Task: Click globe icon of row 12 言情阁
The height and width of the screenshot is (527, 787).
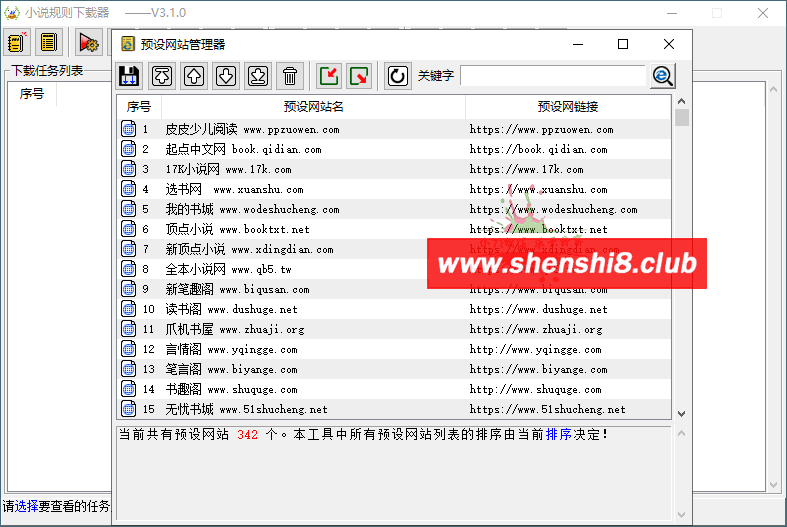Action: [x=128, y=349]
